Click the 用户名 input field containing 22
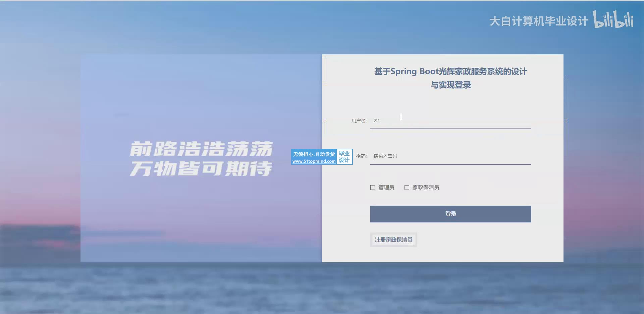644x314 pixels. 450,121
